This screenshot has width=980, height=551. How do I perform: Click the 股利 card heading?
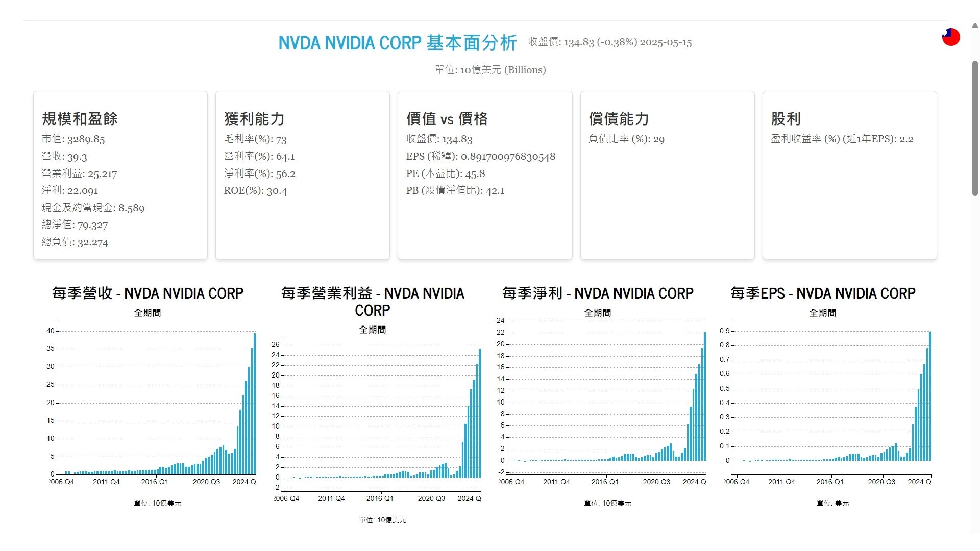[786, 119]
